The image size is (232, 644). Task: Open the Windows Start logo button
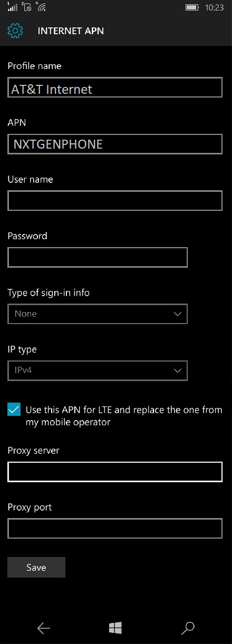tap(116, 628)
